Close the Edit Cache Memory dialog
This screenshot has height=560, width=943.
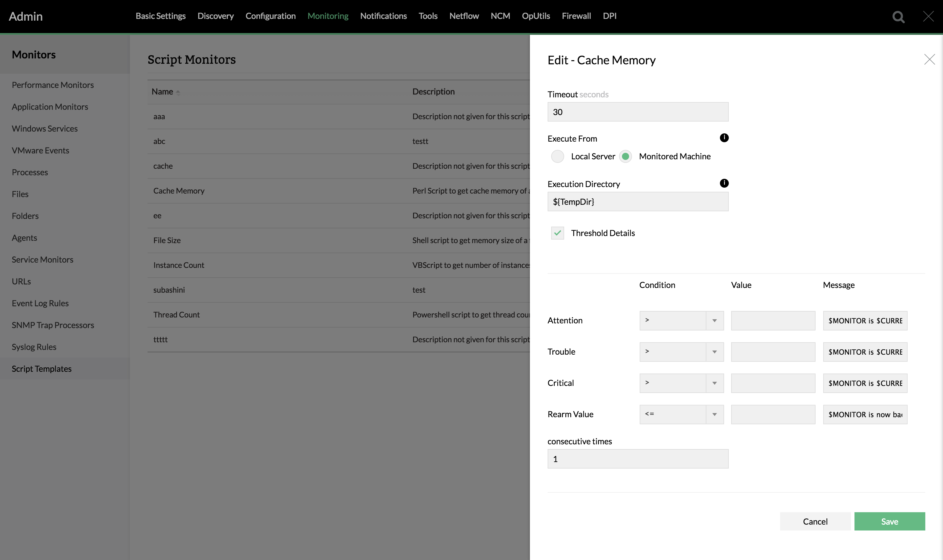coord(930,59)
